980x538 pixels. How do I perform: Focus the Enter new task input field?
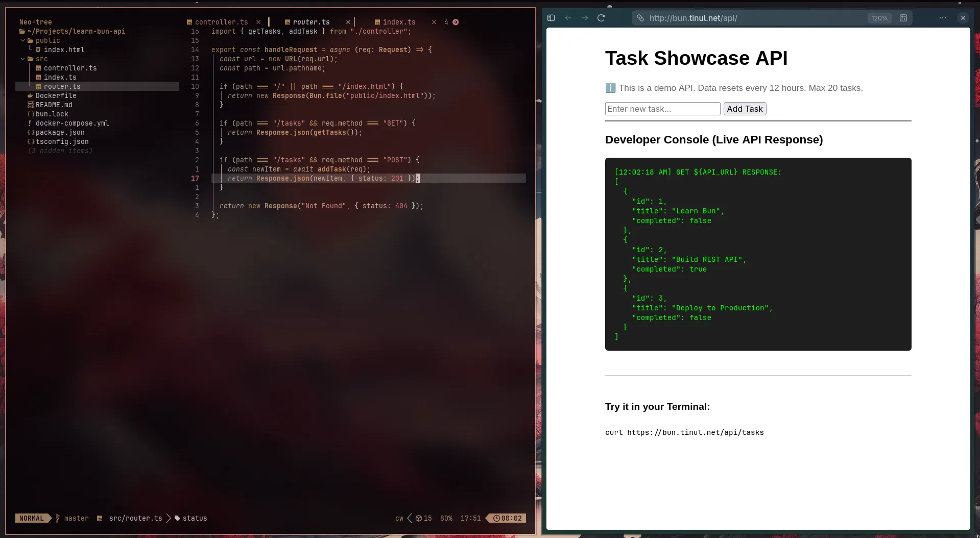point(662,109)
